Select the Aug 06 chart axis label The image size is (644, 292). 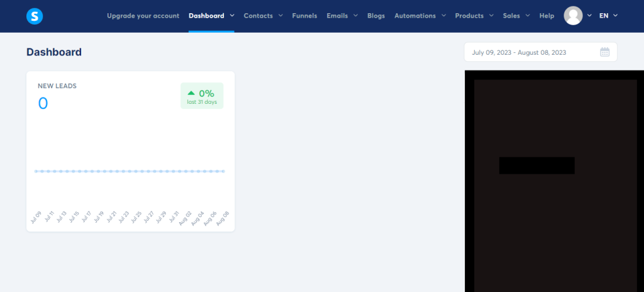tap(210, 218)
